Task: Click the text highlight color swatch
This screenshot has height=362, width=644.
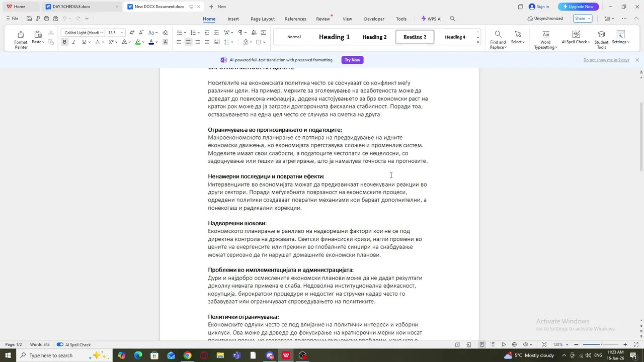Action: tap(137, 42)
